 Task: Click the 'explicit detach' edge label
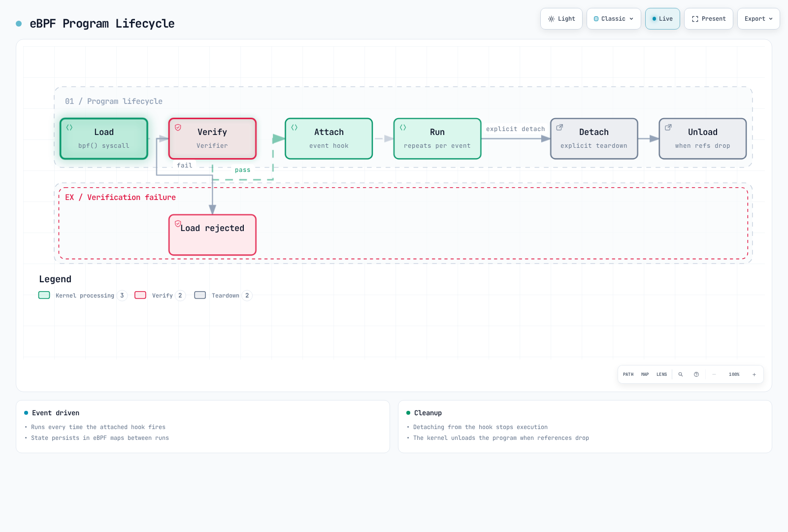coord(516,129)
